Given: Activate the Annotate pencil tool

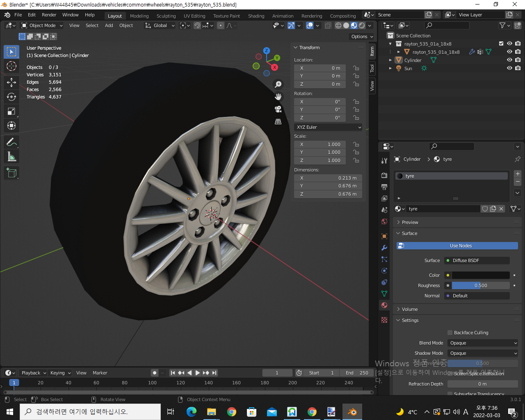Looking at the screenshot, I should [x=11, y=142].
